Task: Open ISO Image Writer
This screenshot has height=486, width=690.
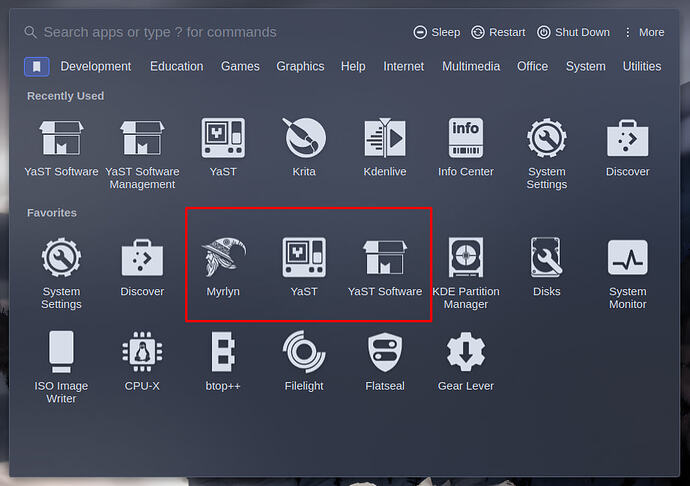Action: point(61,368)
